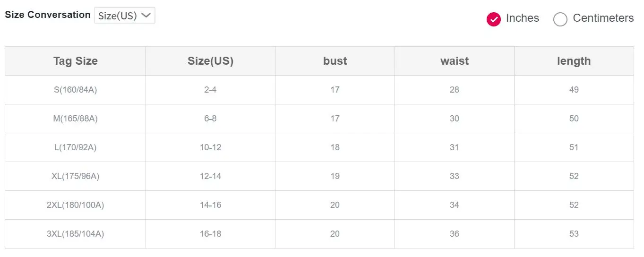Click the Size Conversation label text
The image size is (644, 257).
point(48,15)
